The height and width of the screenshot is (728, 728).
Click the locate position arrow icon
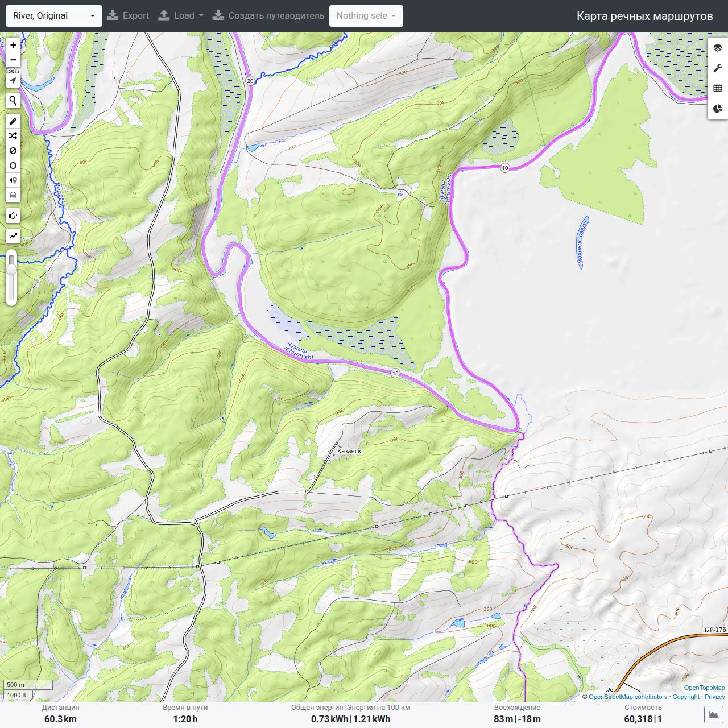tap(13, 81)
